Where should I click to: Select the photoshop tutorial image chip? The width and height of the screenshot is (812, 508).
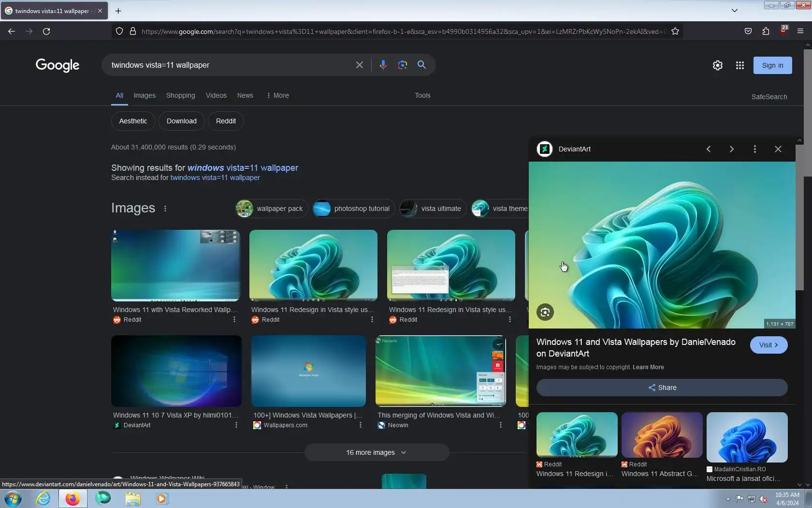tap(353, 209)
